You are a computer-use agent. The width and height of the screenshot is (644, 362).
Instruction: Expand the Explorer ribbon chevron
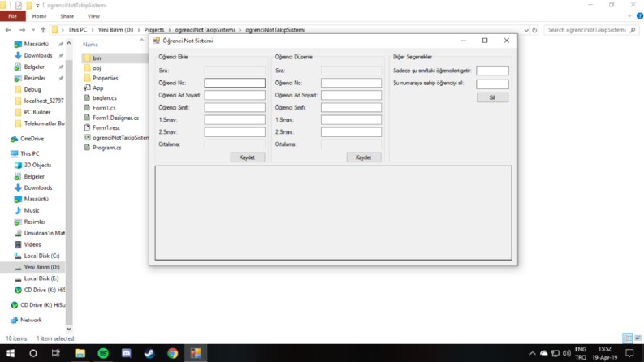point(629,16)
